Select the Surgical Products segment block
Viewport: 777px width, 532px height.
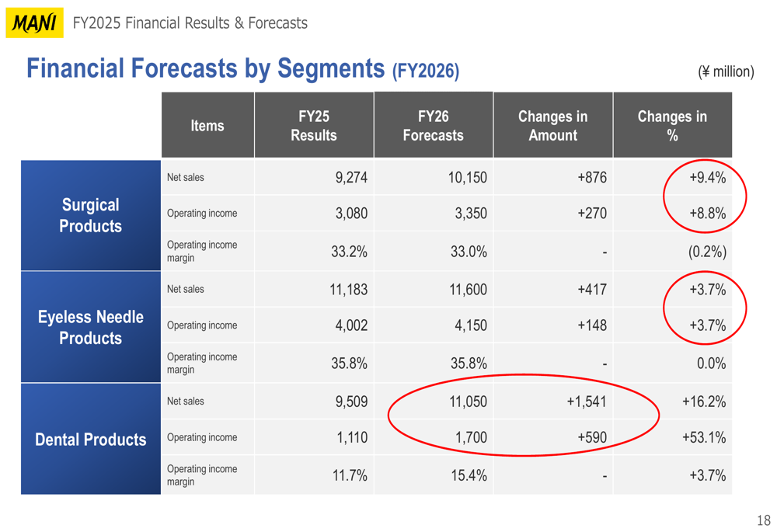click(91, 215)
